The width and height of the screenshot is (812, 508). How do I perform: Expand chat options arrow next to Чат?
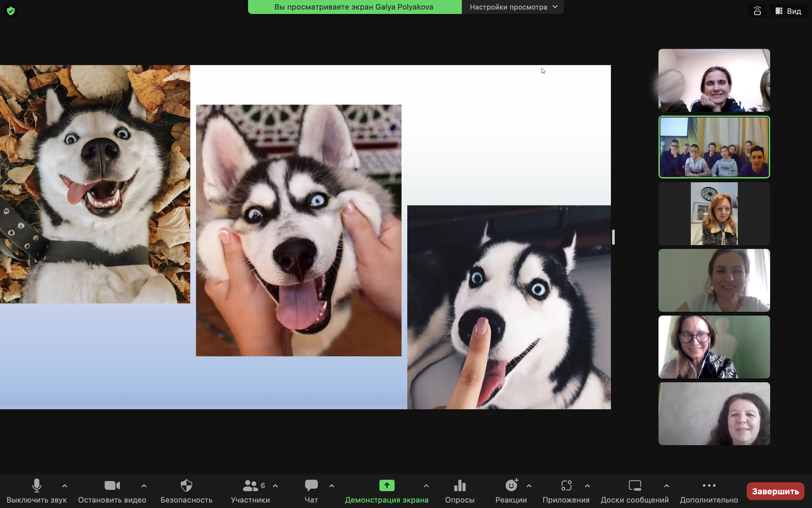[x=332, y=486]
